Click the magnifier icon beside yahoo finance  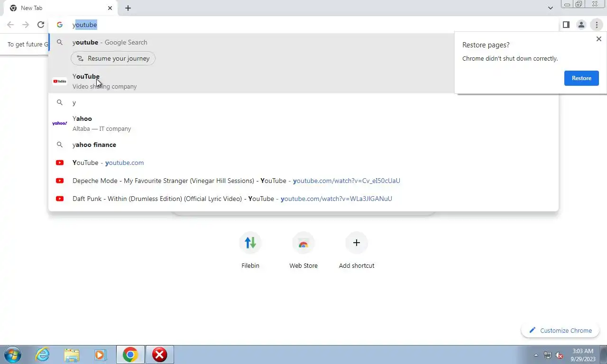coord(60,145)
